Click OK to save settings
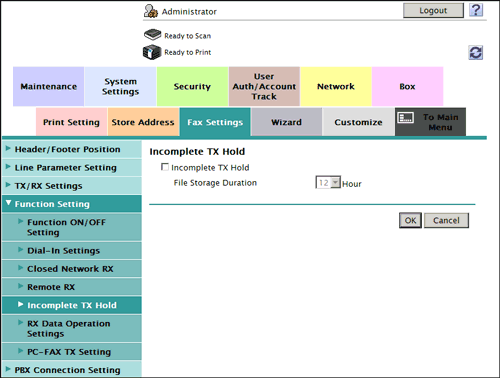 pyautogui.click(x=410, y=220)
